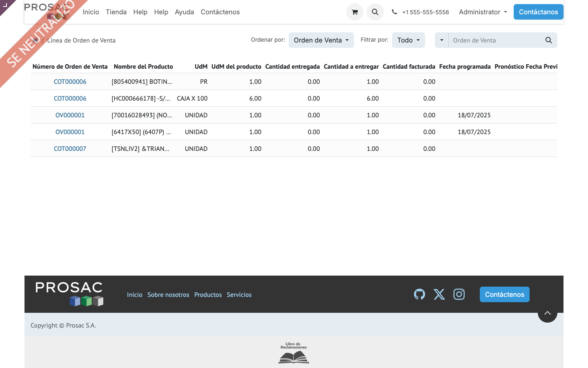Click Pronóstico Fecha Previ column header
The width and height of the screenshot is (588, 368).
(526, 66)
